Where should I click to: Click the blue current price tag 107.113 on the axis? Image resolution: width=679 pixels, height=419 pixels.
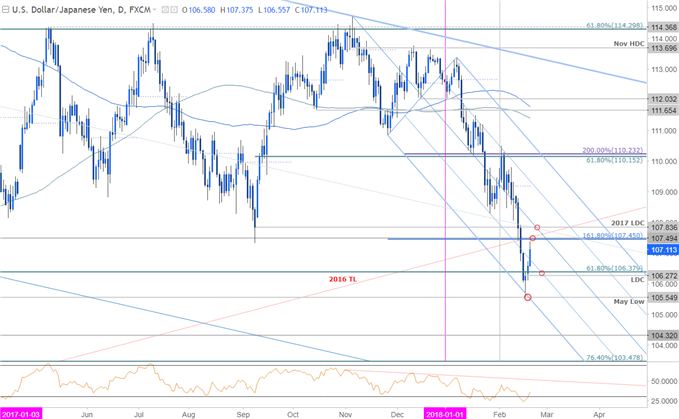pos(663,250)
